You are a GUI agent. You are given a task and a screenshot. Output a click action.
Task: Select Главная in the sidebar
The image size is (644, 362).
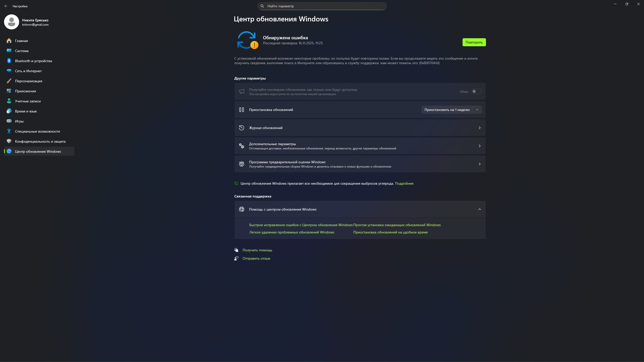[x=39, y=41]
